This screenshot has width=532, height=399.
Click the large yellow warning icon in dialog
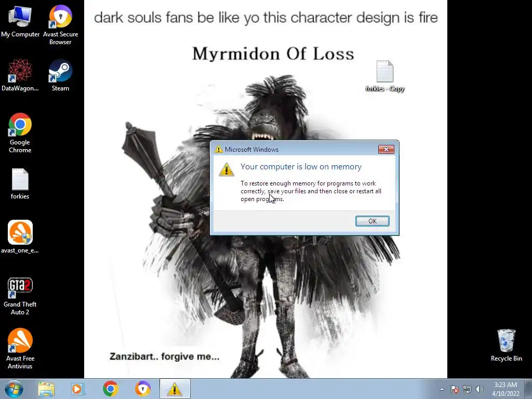pos(227,169)
